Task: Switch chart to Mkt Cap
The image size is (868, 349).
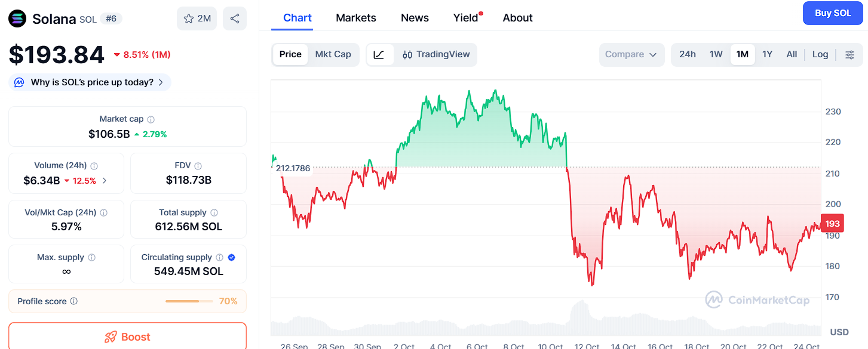Action: coord(333,54)
